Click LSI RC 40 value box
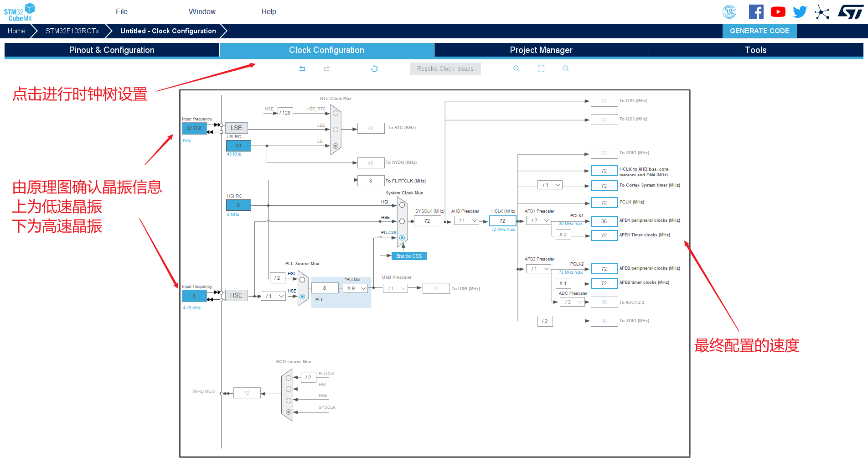The width and height of the screenshot is (868, 475). coord(238,146)
